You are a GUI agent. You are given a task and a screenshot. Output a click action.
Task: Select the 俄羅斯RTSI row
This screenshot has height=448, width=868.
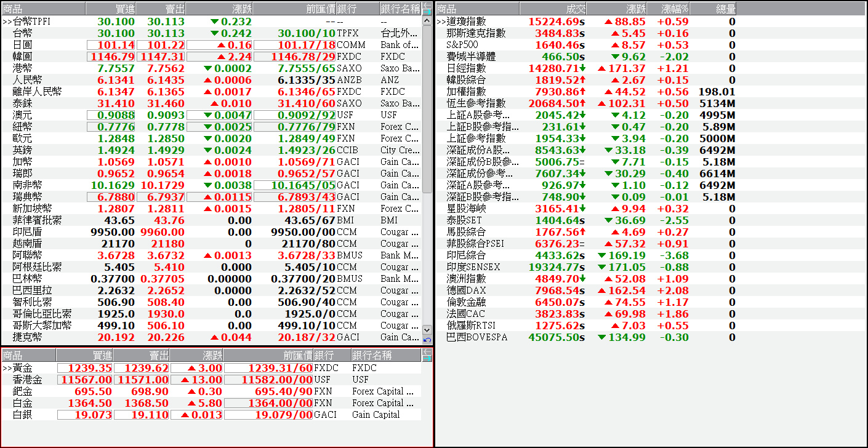click(x=586, y=326)
